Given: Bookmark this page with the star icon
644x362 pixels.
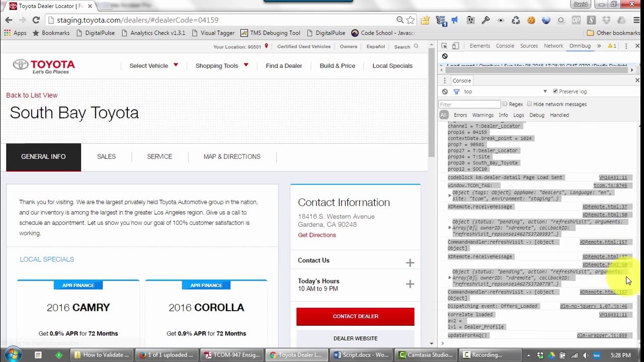Looking at the screenshot, I should [x=411, y=20].
